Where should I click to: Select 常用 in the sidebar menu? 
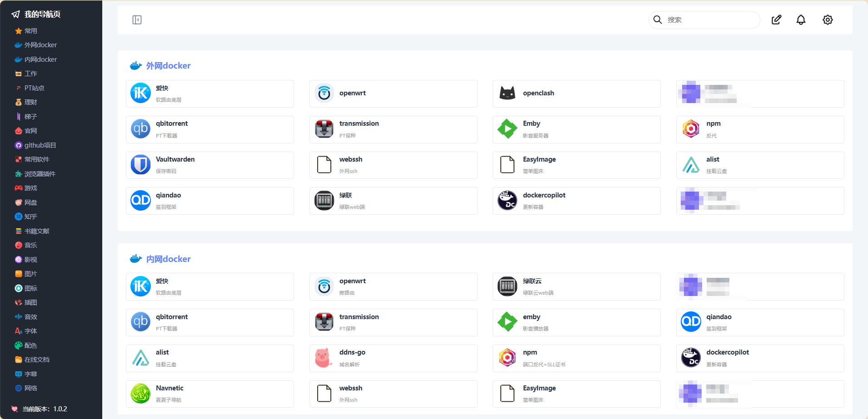pos(31,31)
